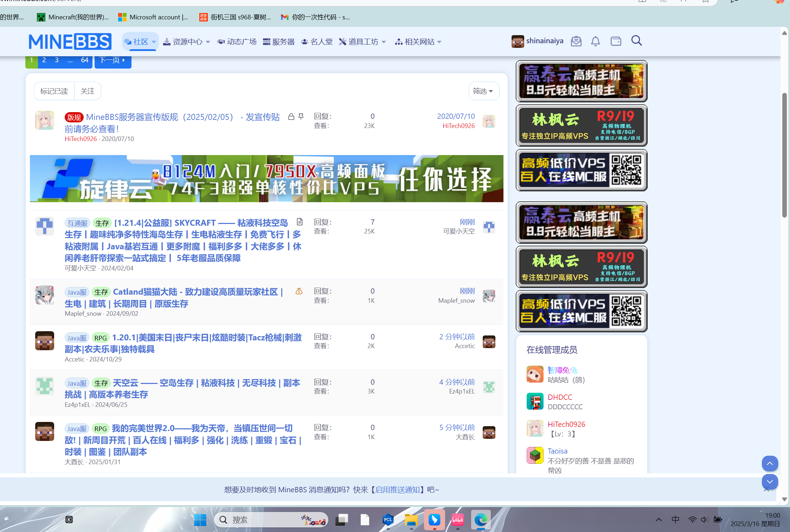Click DHDCC avatar in online staff

tap(535, 401)
